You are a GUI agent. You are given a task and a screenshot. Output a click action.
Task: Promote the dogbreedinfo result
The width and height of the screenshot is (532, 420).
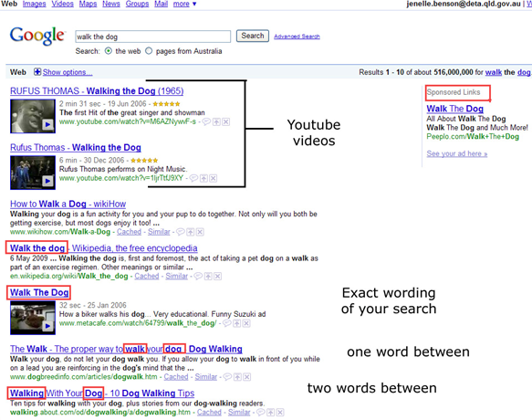click(237, 376)
